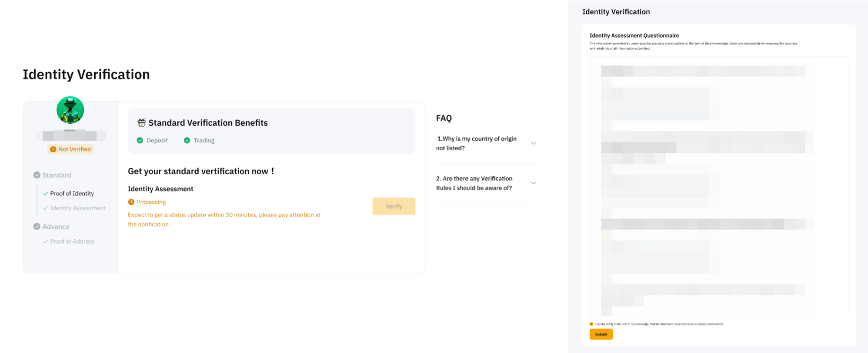This screenshot has height=353, width=868.
Task: Click the green checkmark next to Deposit
Action: tap(140, 141)
